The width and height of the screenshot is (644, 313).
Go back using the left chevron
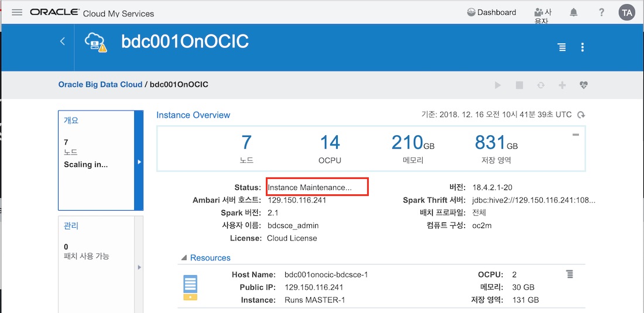(x=63, y=41)
